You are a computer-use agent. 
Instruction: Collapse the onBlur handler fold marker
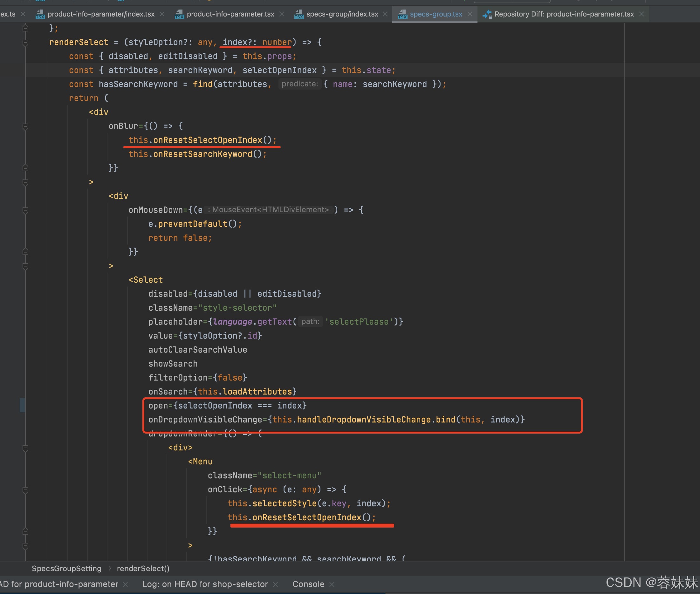25,127
